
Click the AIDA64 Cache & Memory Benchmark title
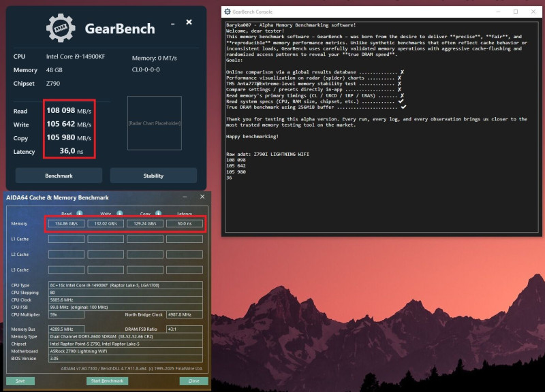click(x=57, y=197)
